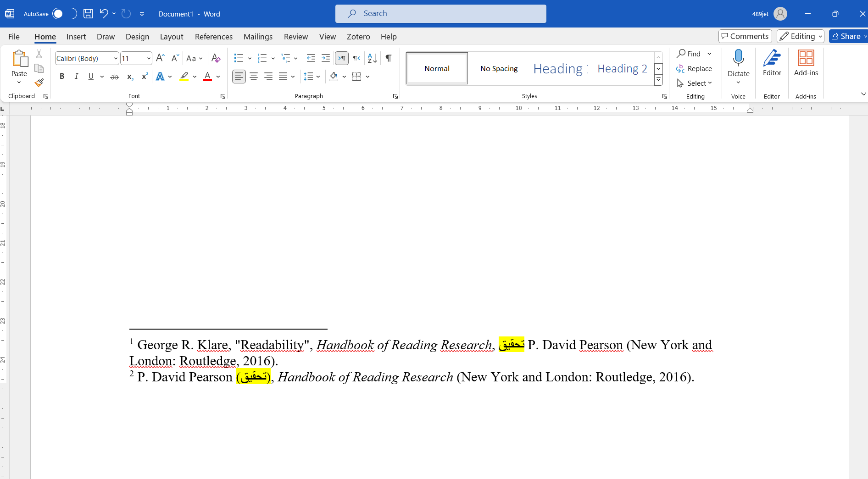Apply the No Spacing style

tap(499, 68)
